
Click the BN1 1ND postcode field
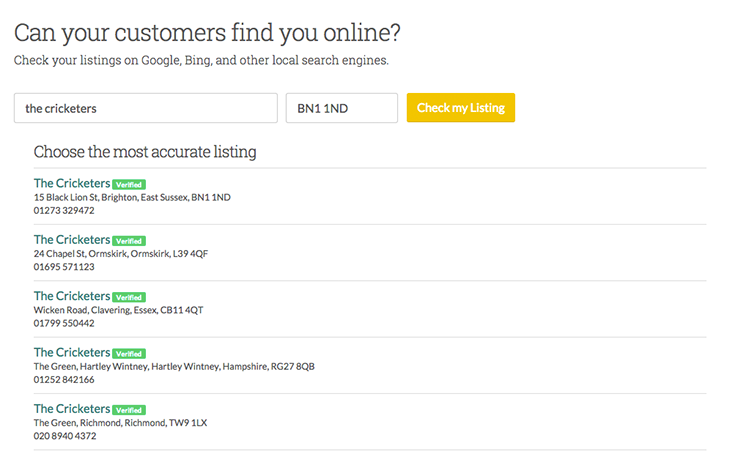[342, 108]
